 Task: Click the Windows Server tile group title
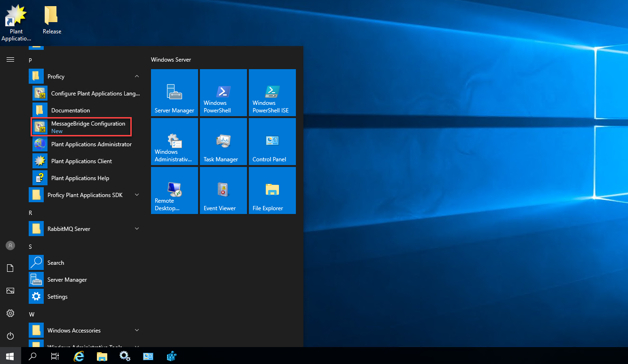tap(171, 60)
